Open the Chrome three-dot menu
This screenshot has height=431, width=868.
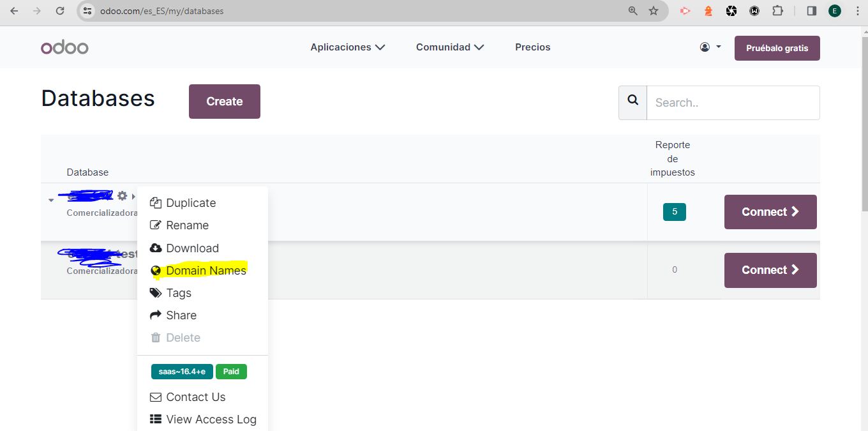857,11
